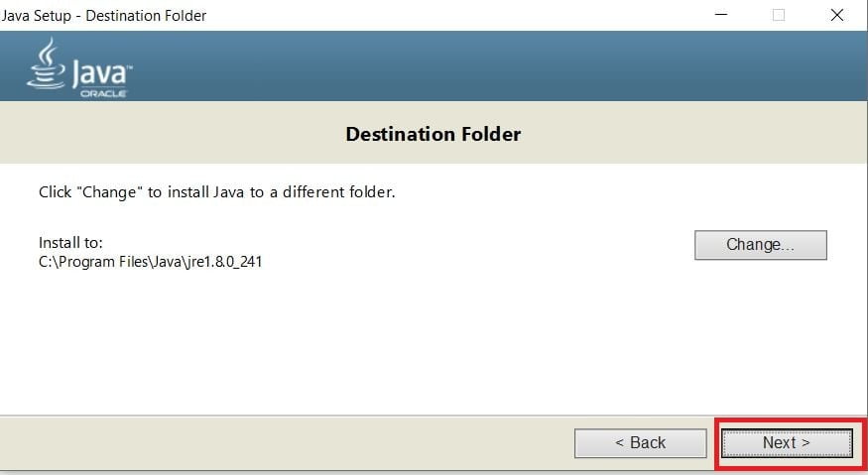Close the Java Setup installer
Screen dimensions: 868x475
tap(837, 15)
